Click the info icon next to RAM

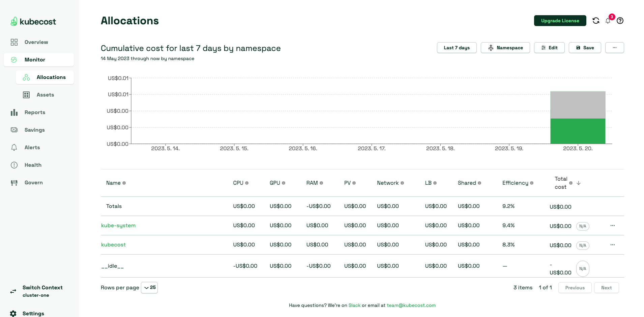click(321, 183)
